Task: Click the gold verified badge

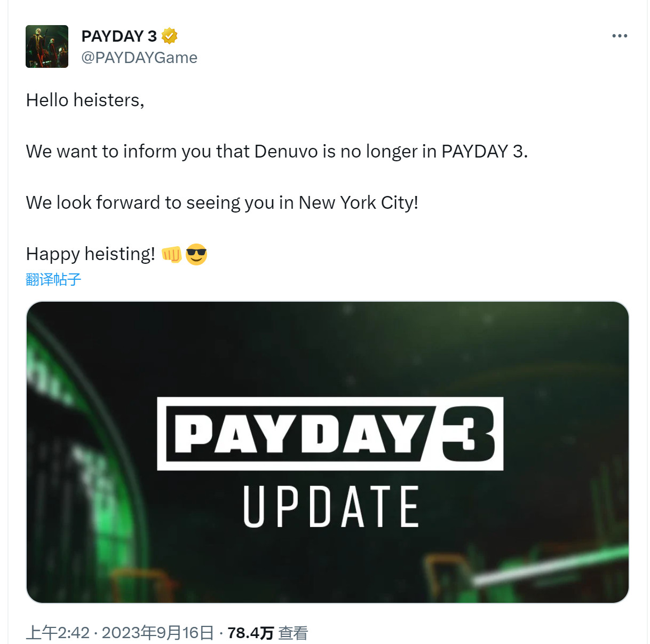Action: coord(169,36)
